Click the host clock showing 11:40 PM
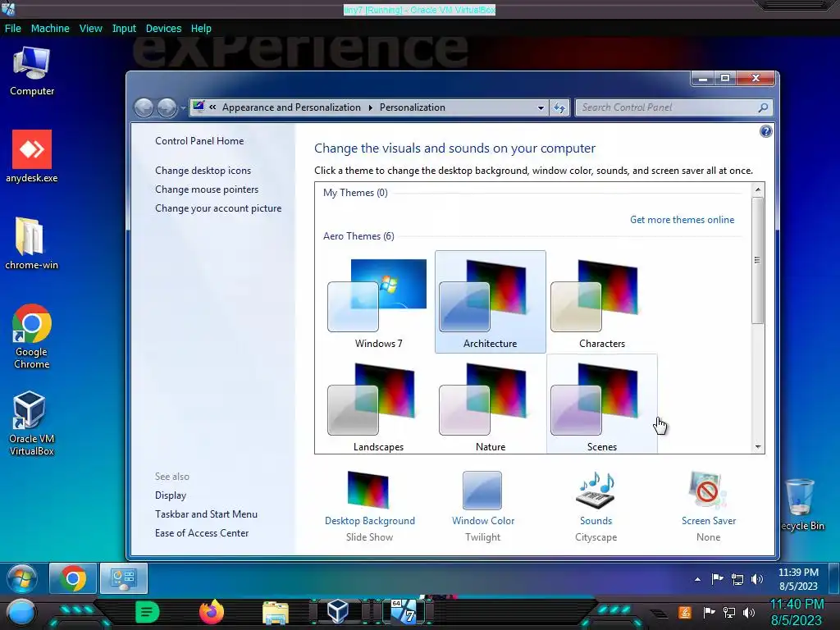Image resolution: width=840 pixels, height=630 pixels. 796,612
